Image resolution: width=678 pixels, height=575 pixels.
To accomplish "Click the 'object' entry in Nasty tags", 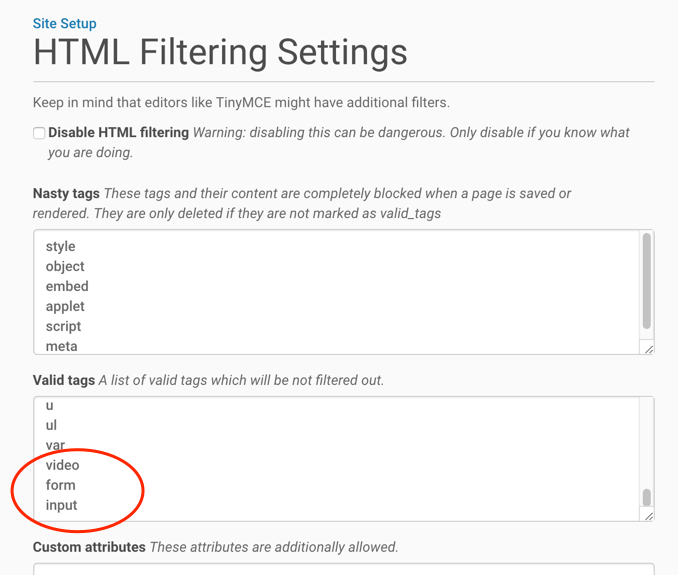I will [x=65, y=266].
